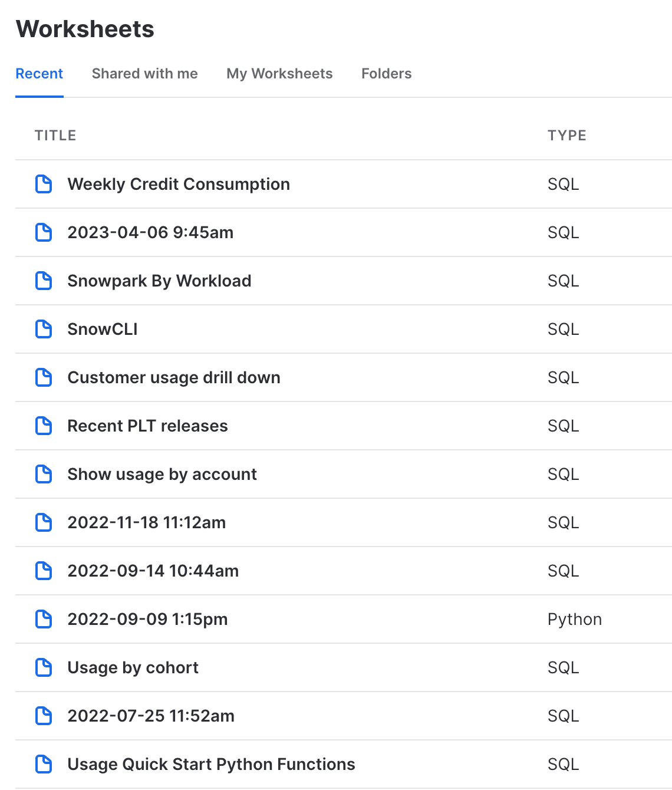Click the worksheet icon next to 2022-09-09 1:15pm
Screen dimensions: 672x790
[44, 619]
